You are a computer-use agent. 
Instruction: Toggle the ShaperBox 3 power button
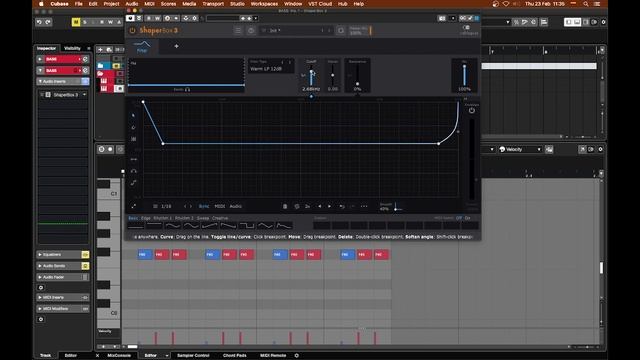[132, 31]
